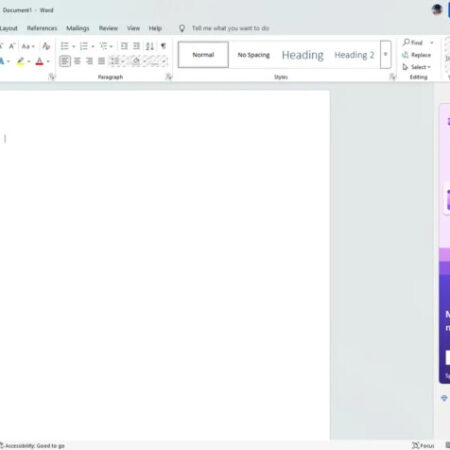450x450 pixels.
Task: Click the Clear All Formatting icon
Action: tap(46, 46)
